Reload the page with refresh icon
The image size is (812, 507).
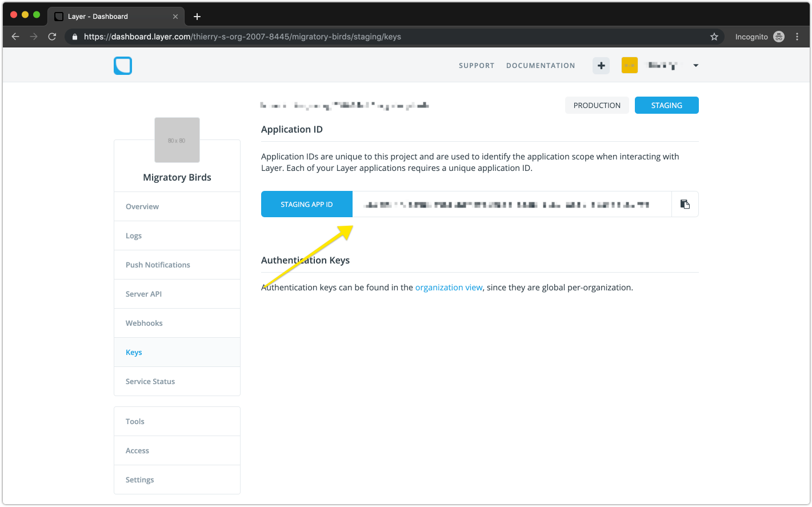pyautogui.click(x=52, y=37)
